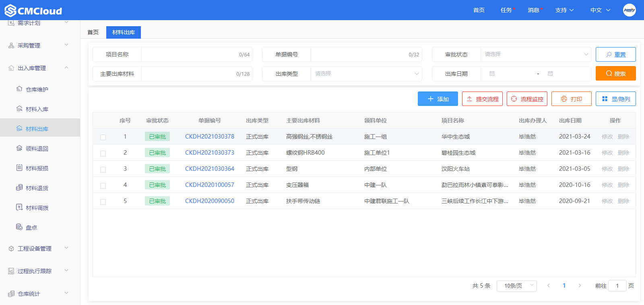Expand the 过程执行跟踪 chevron
This screenshot has width=644, height=305.
click(66, 270)
